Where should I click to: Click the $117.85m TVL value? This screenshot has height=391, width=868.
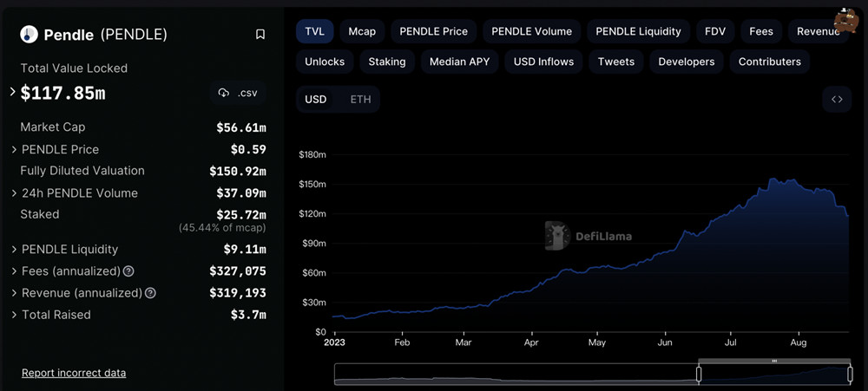(63, 94)
